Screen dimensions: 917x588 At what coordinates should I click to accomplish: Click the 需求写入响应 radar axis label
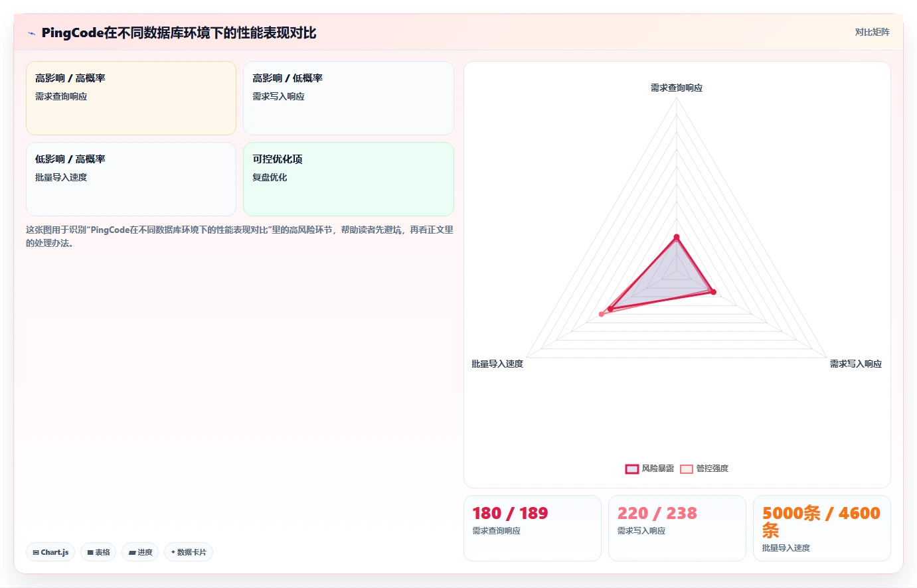pyautogui.click(x=856, y=364)
